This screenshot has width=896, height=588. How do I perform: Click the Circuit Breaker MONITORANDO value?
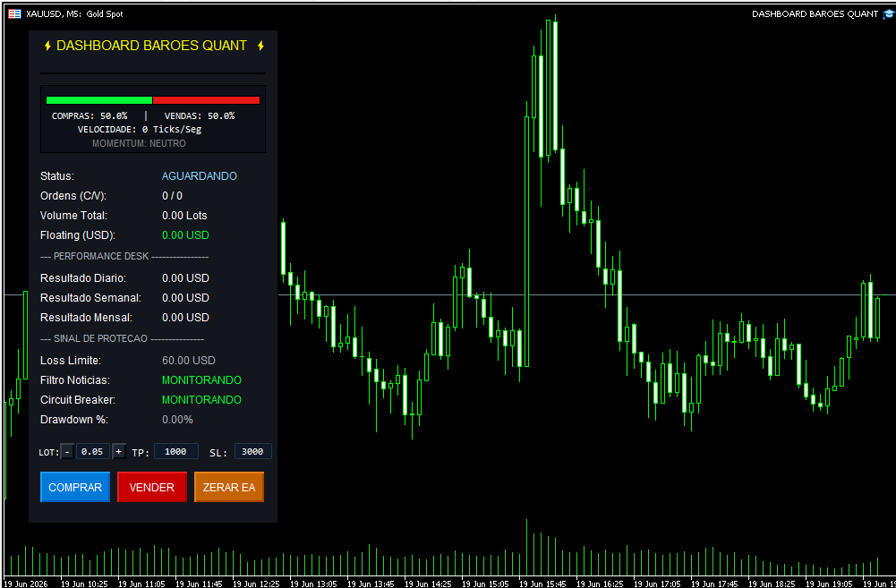pos(201,399)
